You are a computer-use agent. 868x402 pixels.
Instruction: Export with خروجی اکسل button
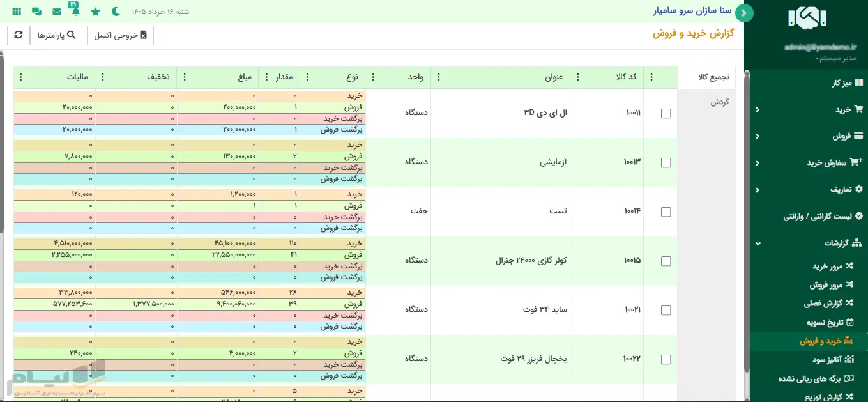121,35
